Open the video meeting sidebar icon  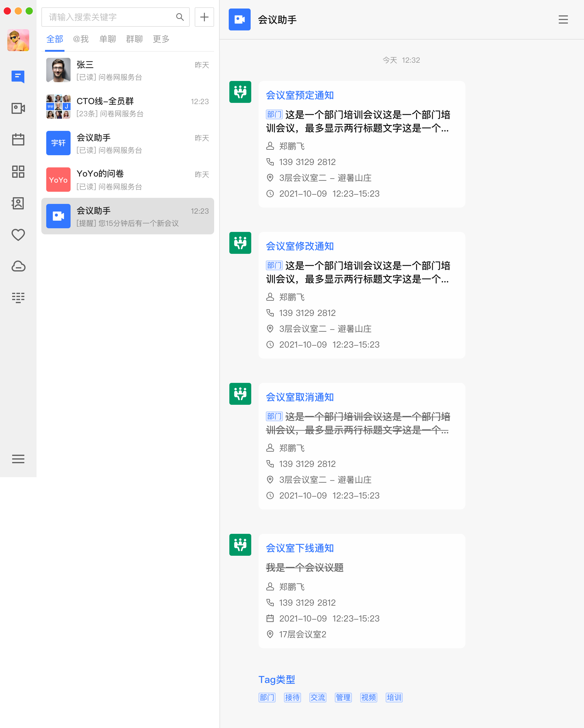tap(18, 108)
